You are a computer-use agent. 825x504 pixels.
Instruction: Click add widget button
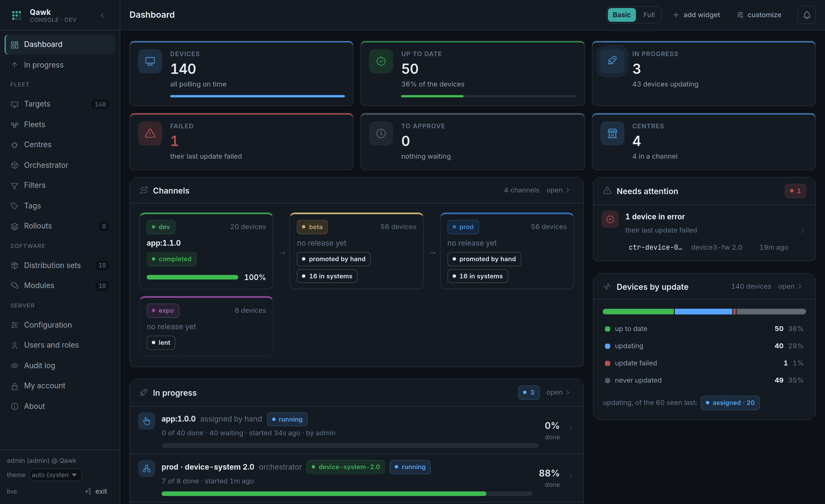696,15
